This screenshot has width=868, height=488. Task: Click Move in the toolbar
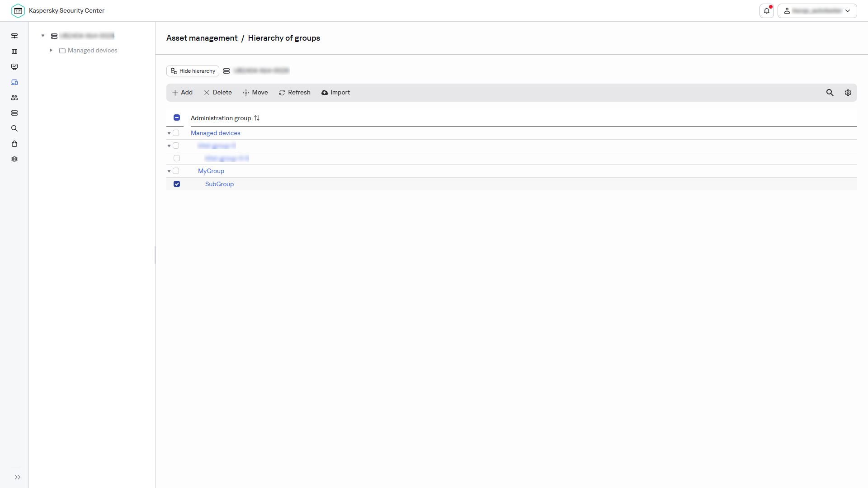(255, 93)
